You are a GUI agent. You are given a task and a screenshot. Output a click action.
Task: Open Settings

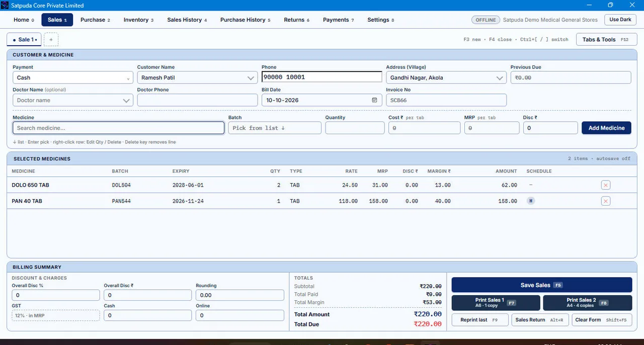point(380,20)
